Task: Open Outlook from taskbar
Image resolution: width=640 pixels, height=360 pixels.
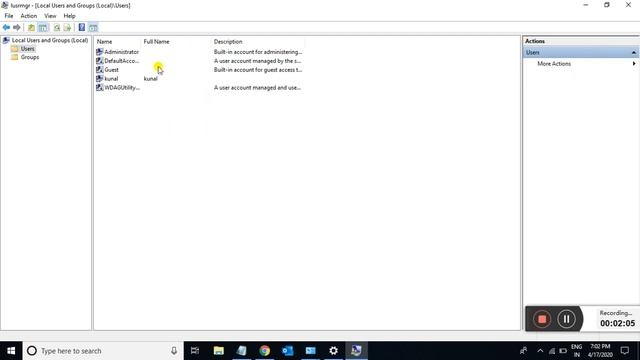Action: coord(287,351)
